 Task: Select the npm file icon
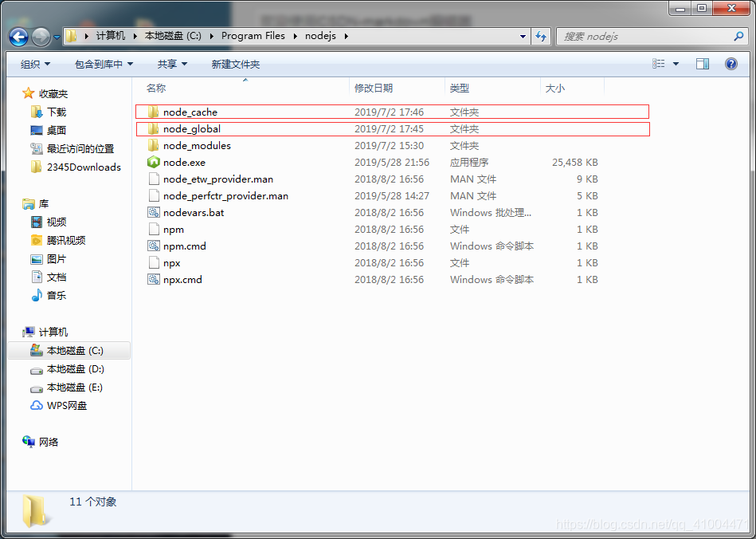point(153,229)
